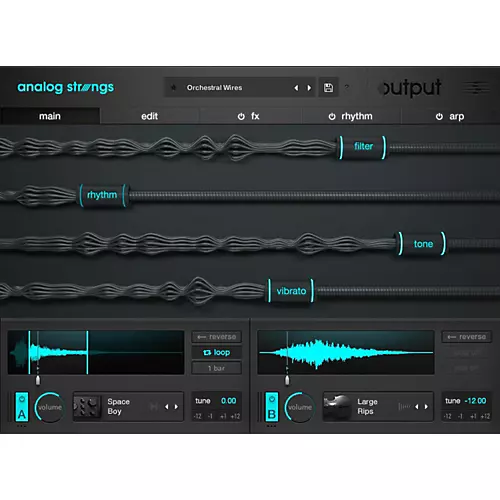Toggle reverse for layer A

[217, 337]
